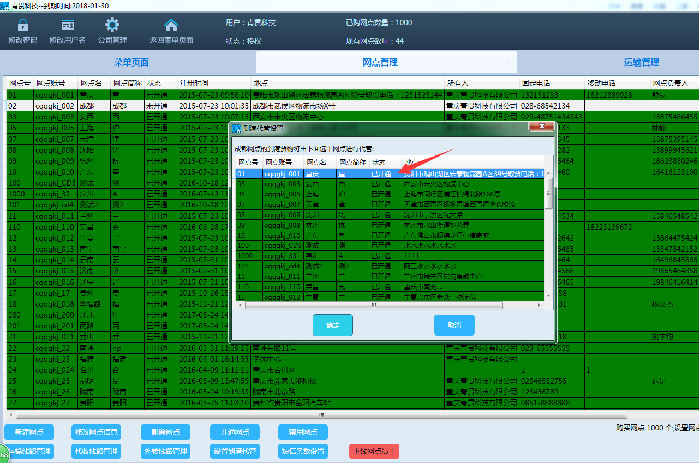The image size is (699, 463).
Task: Click the dialog's title bar app icon
Action: coord(237,128)
